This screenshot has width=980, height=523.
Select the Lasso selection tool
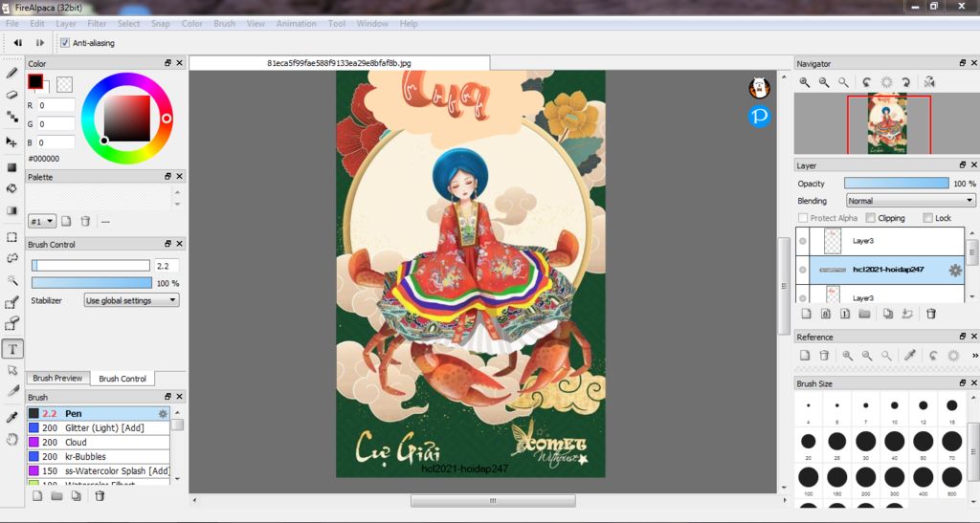pyautogui.click(x=11, y=258)
